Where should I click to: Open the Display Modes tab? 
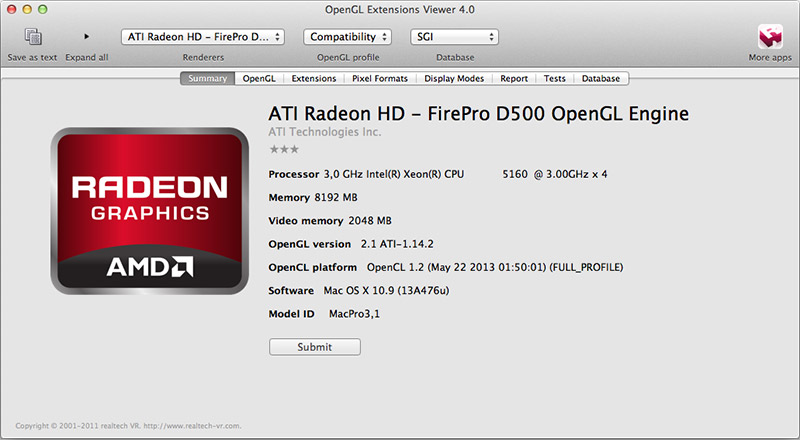454,78
